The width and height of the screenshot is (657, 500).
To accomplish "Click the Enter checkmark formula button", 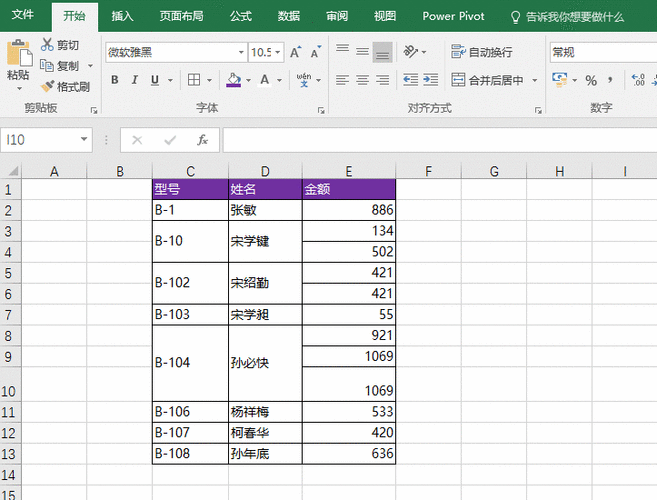I will coord(170,140).
